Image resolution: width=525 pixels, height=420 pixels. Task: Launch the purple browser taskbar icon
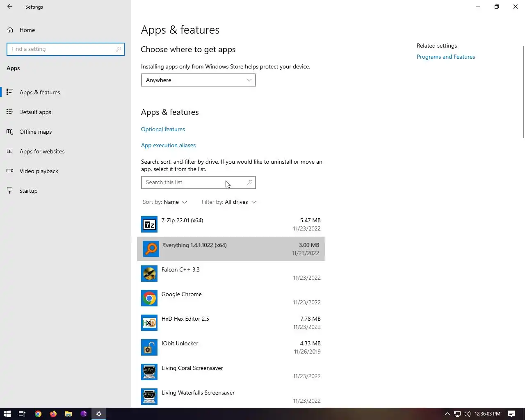pos(84,414)
